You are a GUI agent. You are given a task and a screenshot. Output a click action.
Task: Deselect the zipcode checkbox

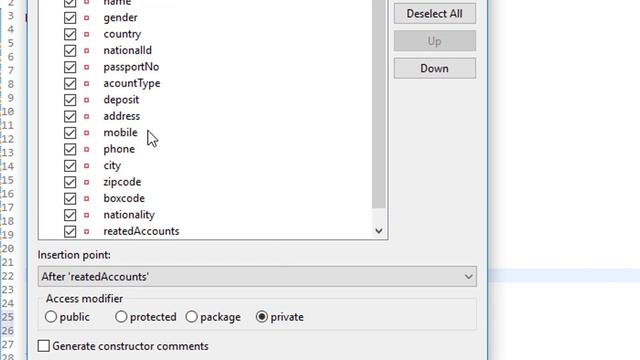coord(70,182)
